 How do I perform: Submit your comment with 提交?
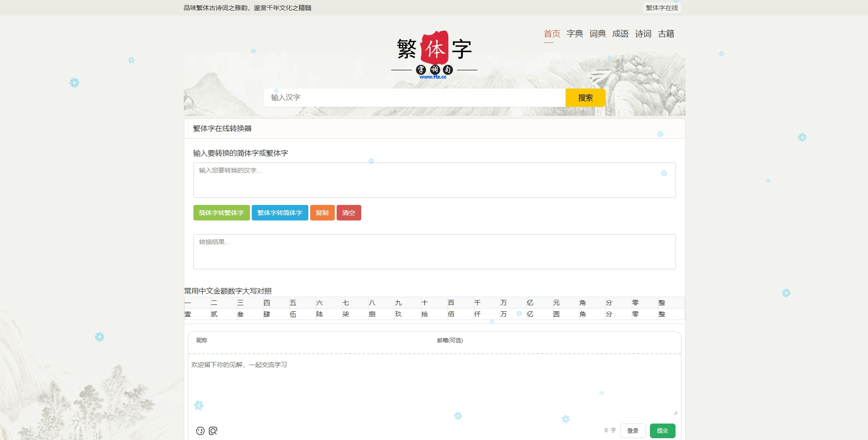pyautogui.click(x=662, y=430)
